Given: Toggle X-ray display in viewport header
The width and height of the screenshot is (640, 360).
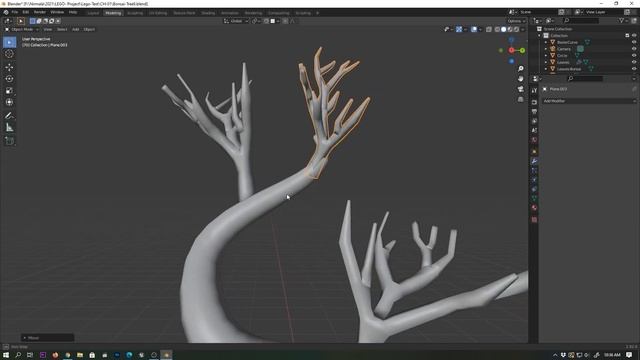Looking at the screenshot, I should pos(489,29).
